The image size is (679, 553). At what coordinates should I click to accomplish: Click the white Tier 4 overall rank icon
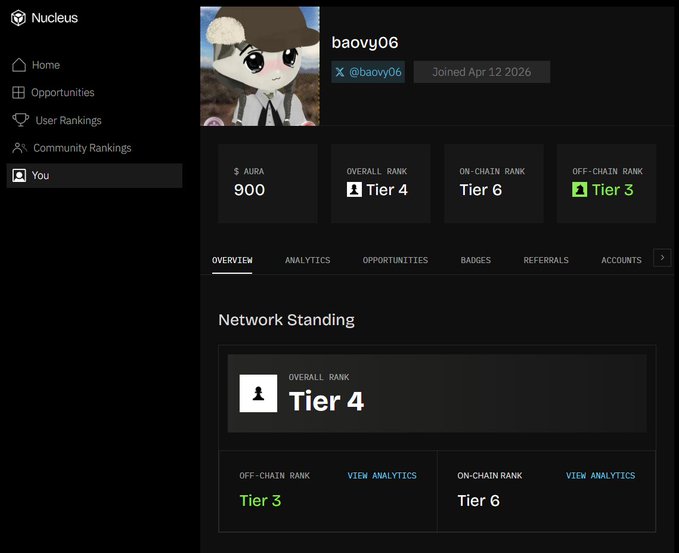click(x=354, y=190)
